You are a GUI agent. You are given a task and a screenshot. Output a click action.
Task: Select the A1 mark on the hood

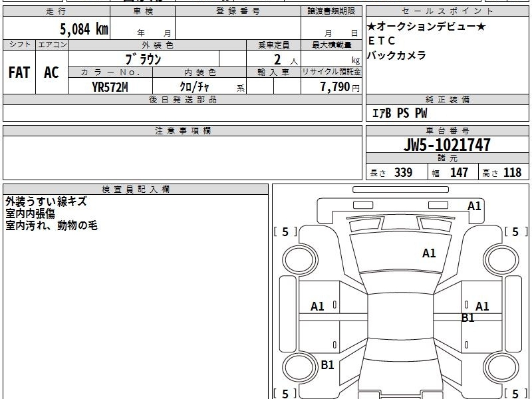coord(429,253)
